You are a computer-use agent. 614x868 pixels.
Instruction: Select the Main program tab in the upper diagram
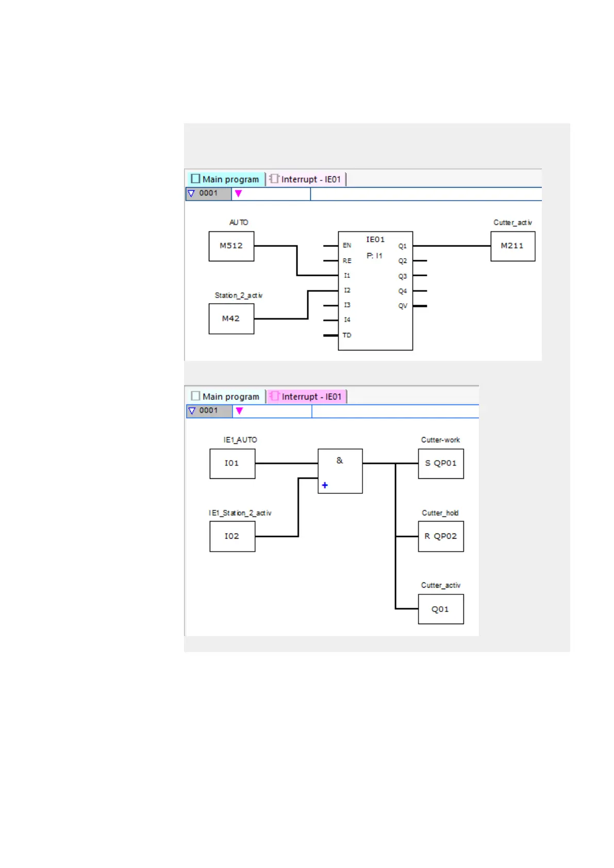225,179
